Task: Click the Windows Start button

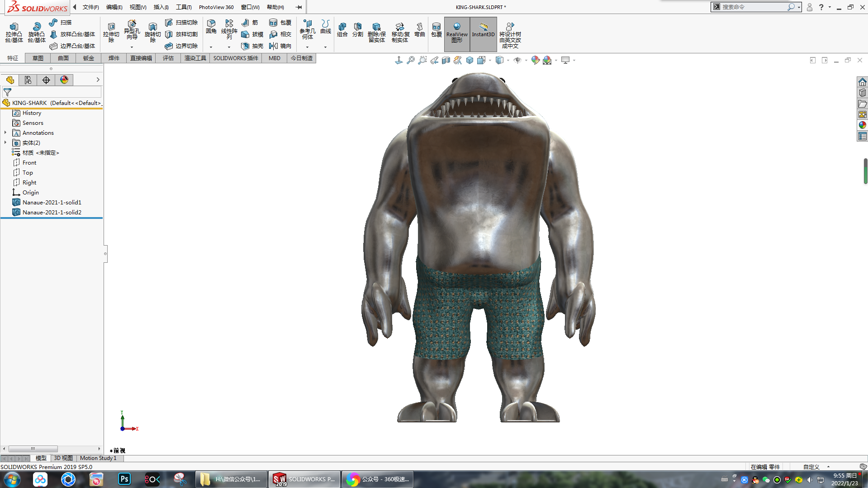Action: (12, 479)
